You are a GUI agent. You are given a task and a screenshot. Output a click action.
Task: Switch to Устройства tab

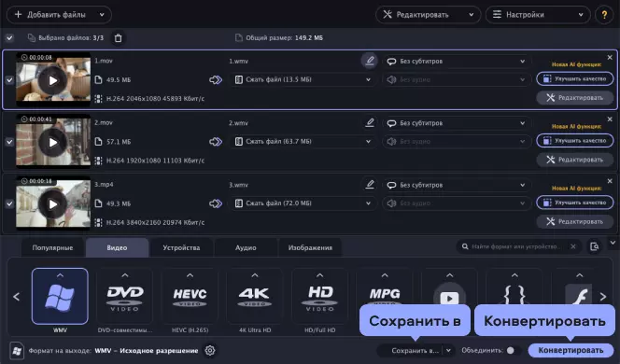click(181, 248)
